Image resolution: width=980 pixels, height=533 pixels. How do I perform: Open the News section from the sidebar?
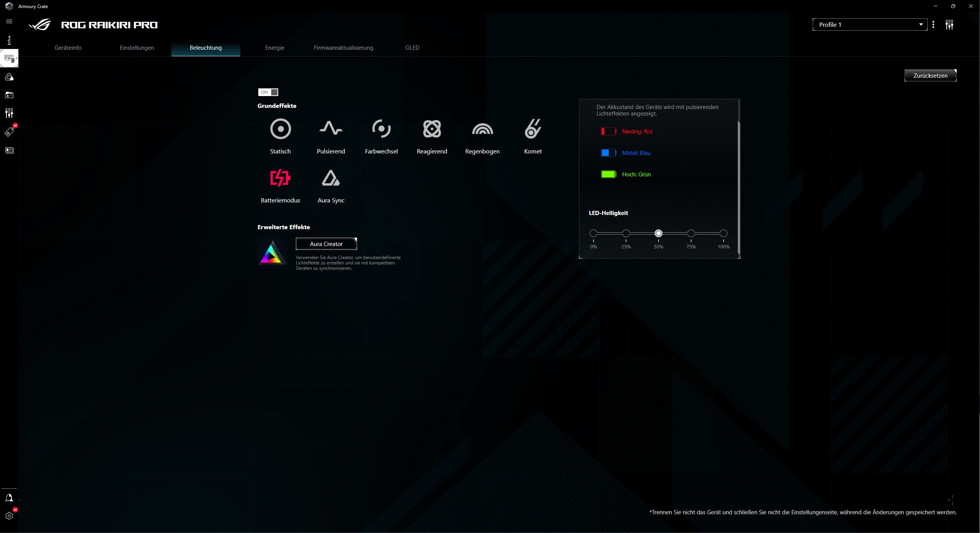9,150
